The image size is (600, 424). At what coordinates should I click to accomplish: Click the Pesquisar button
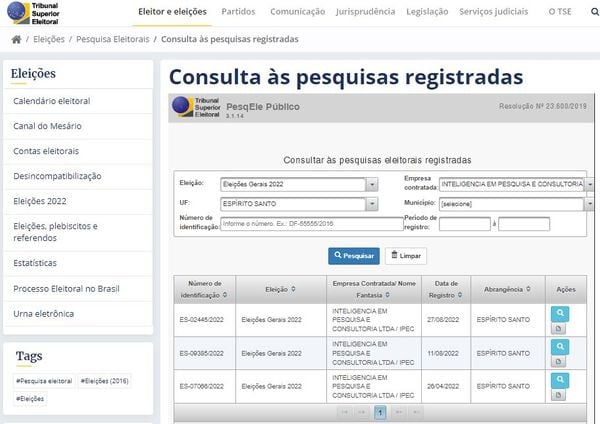coord(354,256)
